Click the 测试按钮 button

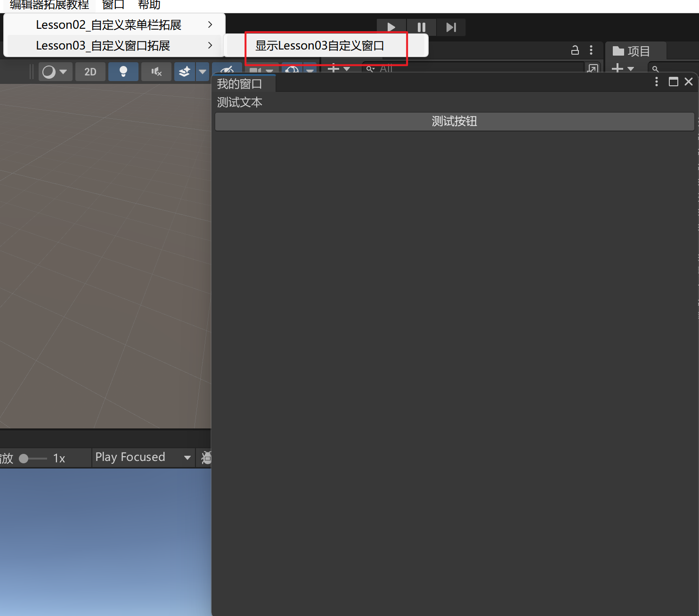pos(454,122)
